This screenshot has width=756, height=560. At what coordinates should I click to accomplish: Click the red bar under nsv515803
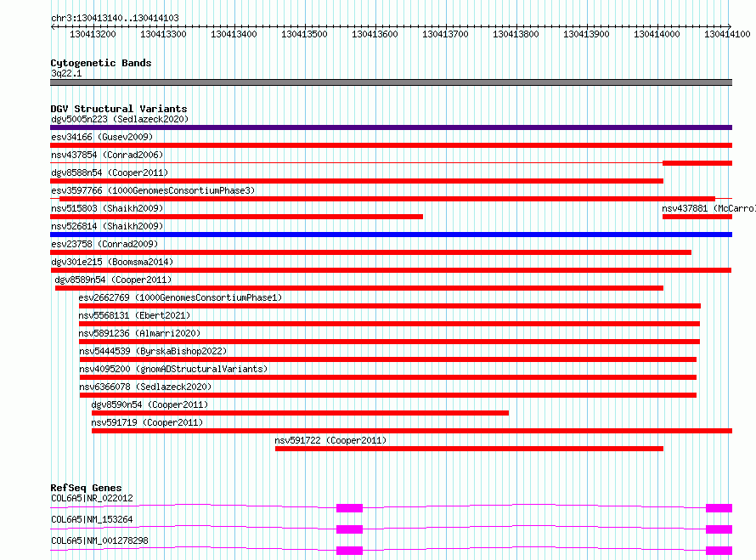tap(236, 217)
